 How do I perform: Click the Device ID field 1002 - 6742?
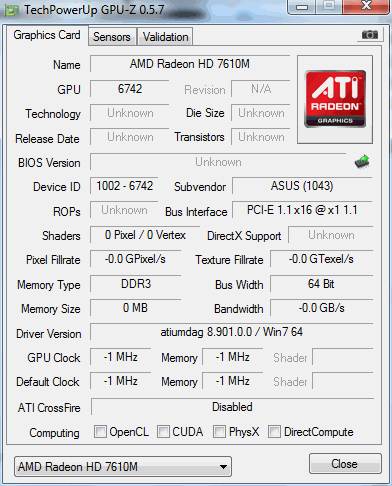(124, 186)
